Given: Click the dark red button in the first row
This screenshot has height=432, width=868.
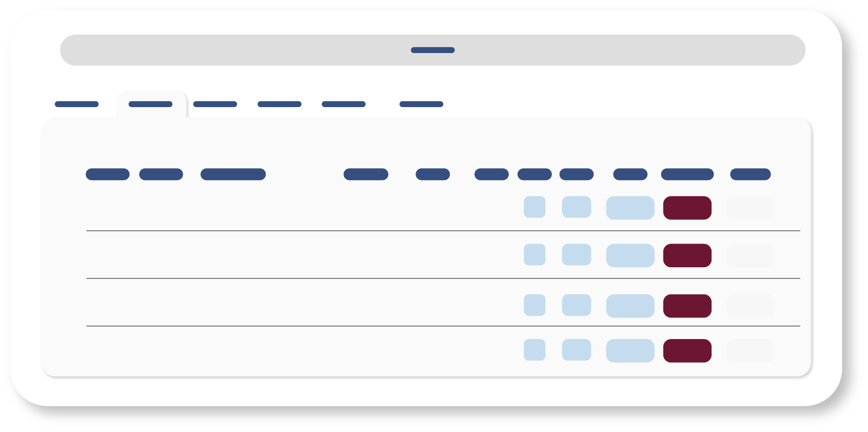Looking at the screenshot, I should [687, 208].
